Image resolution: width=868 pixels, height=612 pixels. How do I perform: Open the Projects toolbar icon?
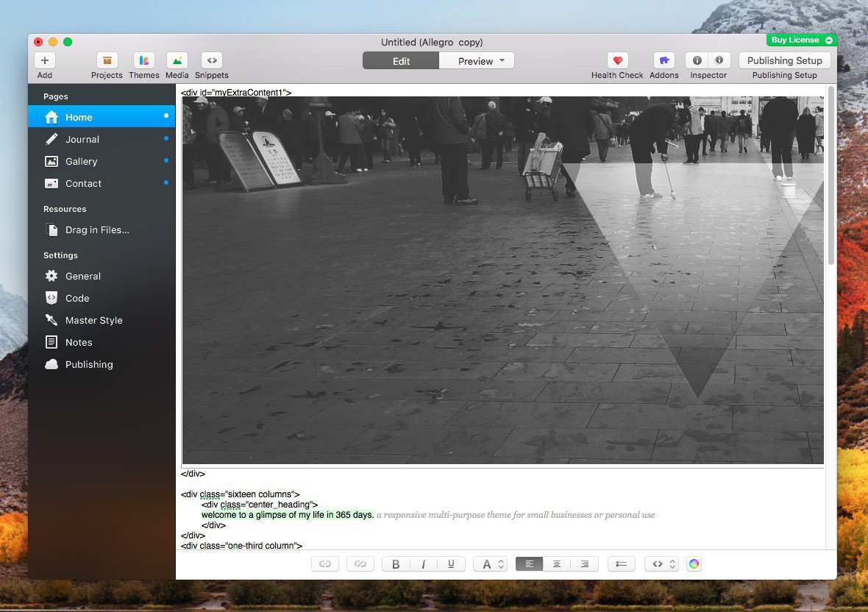pos(107,61)
